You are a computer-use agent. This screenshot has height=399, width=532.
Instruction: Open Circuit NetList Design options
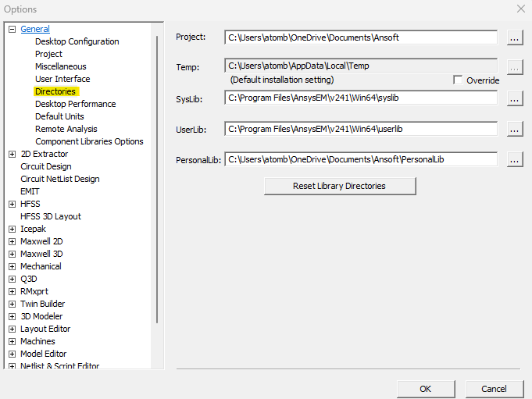[x=59, y=179]
